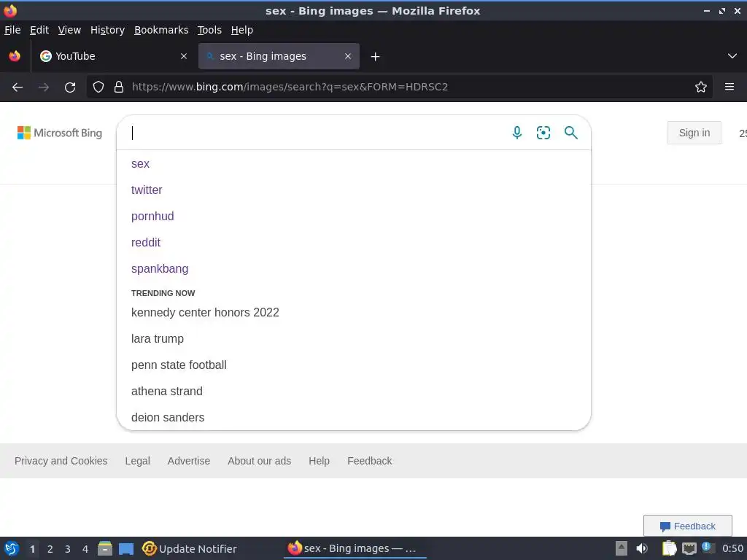The image size is (747, 560).
Task: Open Privacy and Cookies footer link
Action: pyautogui.click(x=61, y=461)
